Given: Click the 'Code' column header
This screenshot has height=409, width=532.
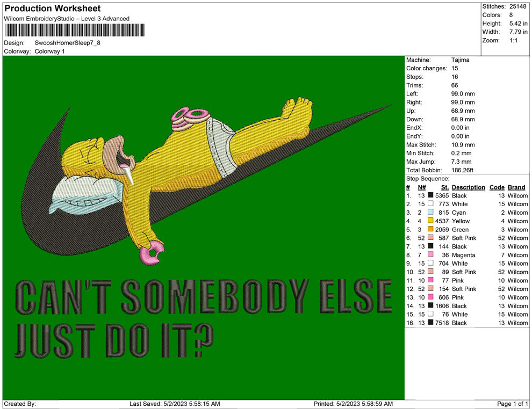Looking at the screenshot, I should 497,187.
